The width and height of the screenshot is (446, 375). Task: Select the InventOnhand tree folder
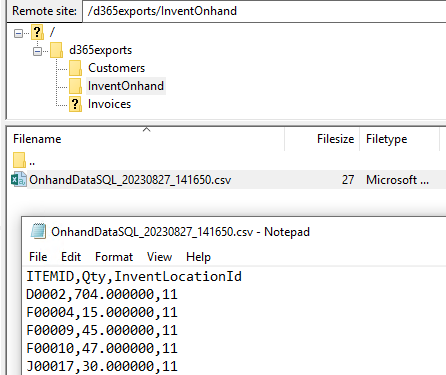click(126, 86)
